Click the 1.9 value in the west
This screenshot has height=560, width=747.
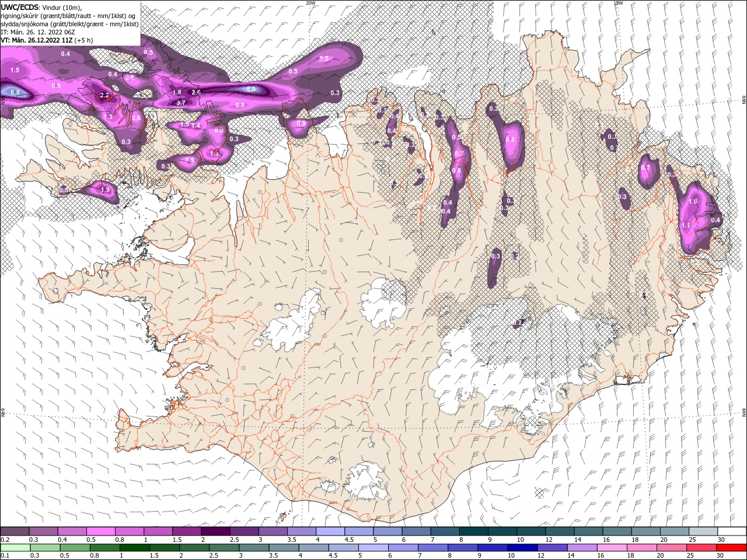coord(106,190)
